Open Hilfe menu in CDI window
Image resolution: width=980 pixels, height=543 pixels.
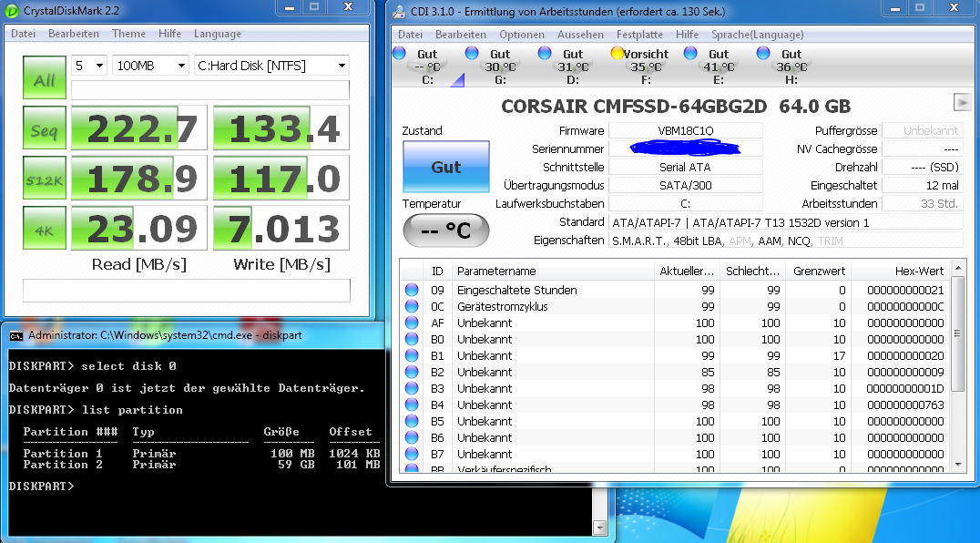[687, 35]
